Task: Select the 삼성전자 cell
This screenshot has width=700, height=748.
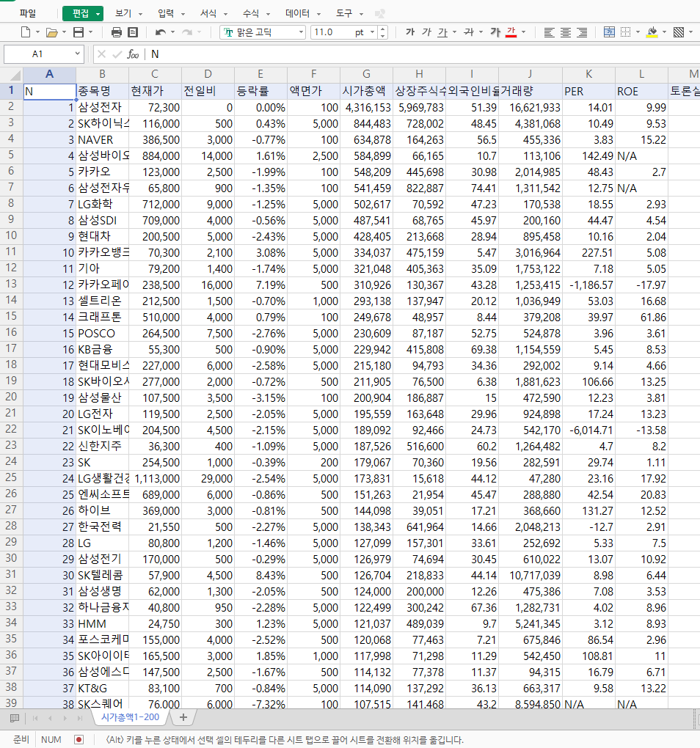Action: pyautogui.click(x=102, y=107)
